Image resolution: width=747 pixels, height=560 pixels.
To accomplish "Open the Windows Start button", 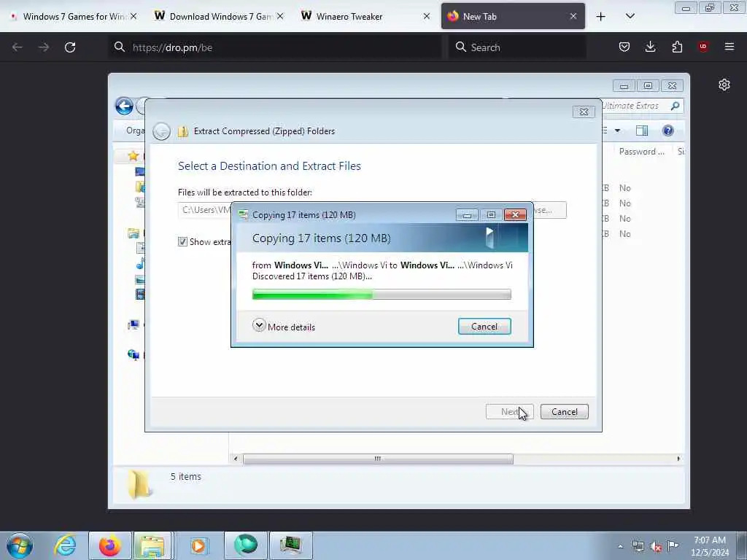I will pyautogui.click(x=20, y=545).
